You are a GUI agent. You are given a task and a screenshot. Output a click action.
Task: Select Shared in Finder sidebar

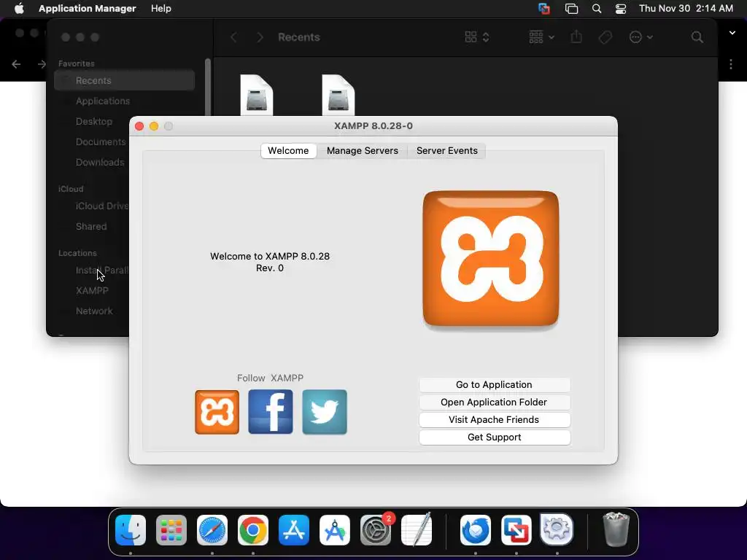click(x=91, y=227)
